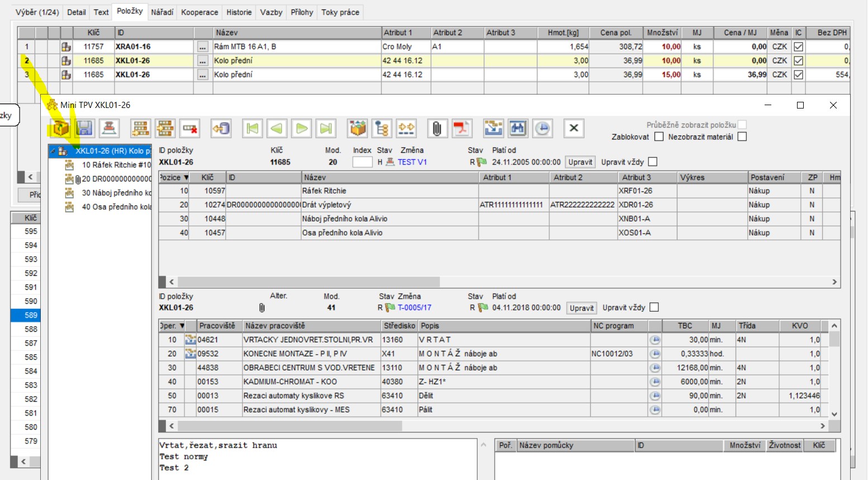Open ellipsis button for Rám MTB 16 A1 row
This screenshot has width=868, height=480.
tap(203, 47)
